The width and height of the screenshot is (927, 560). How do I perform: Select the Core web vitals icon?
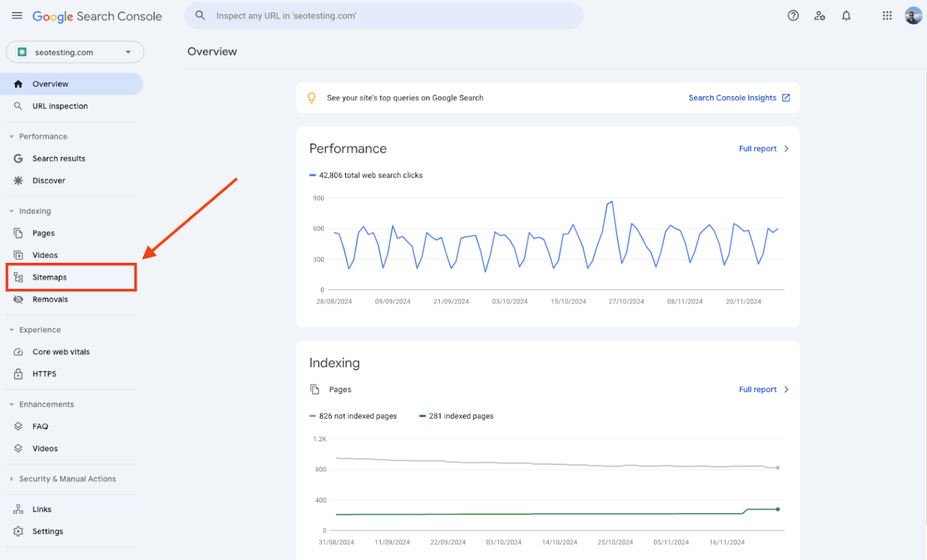(x=19, y=351)
